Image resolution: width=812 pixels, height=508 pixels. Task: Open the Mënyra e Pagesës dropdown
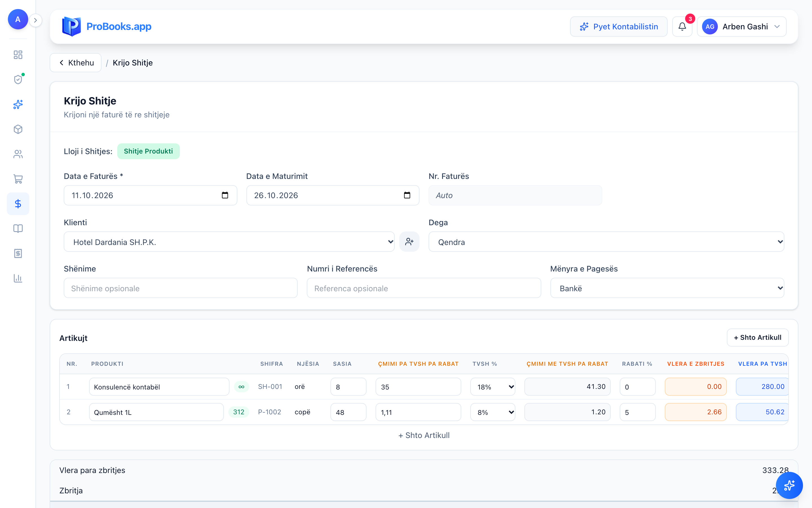pos(667,288)
